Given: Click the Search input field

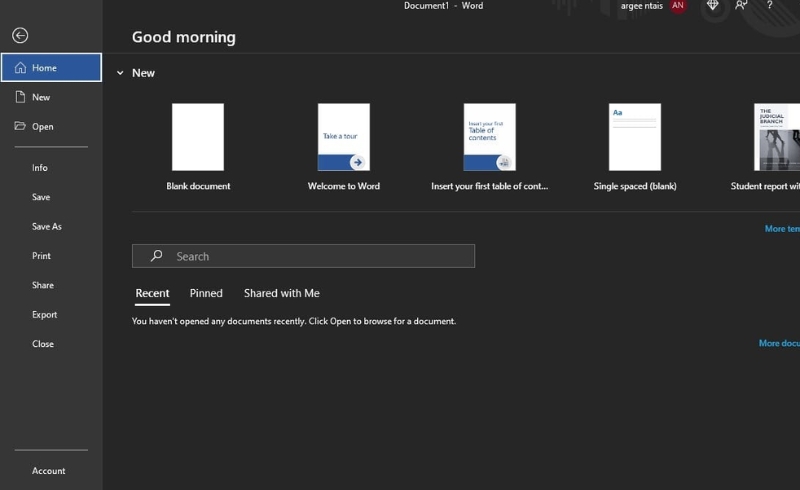Looking at the screenshot, I should pyautogui.click(x=304, y=256).
